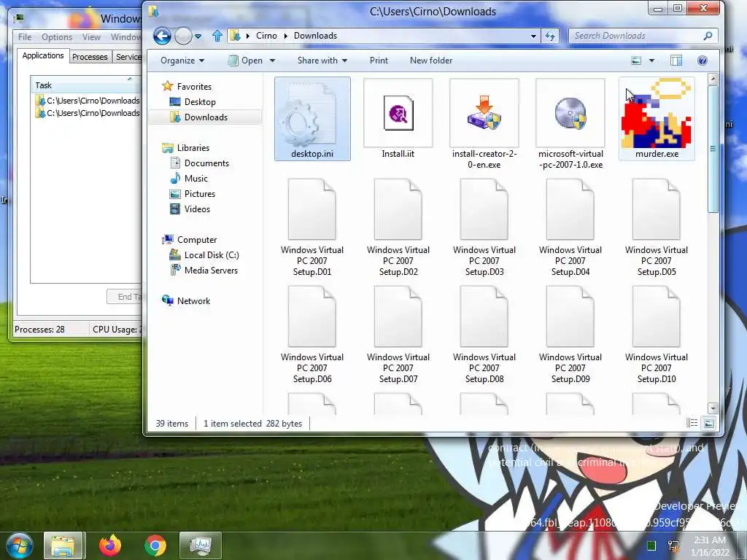This screenshot has height=560, width=747.
Task: Select Windows Virtual PC 2007 Setup.D07 file
Action: coord(398,334)
